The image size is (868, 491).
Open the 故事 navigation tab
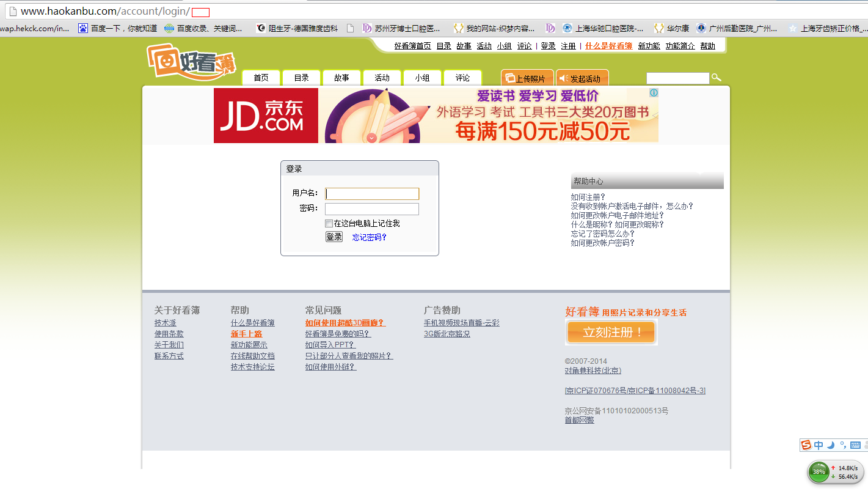341,78
